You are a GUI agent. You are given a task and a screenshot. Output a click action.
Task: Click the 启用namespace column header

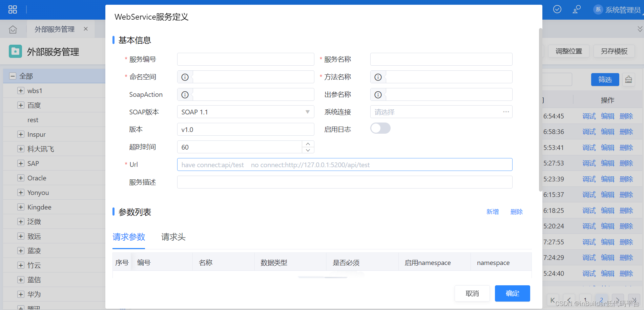pos(435,263)
